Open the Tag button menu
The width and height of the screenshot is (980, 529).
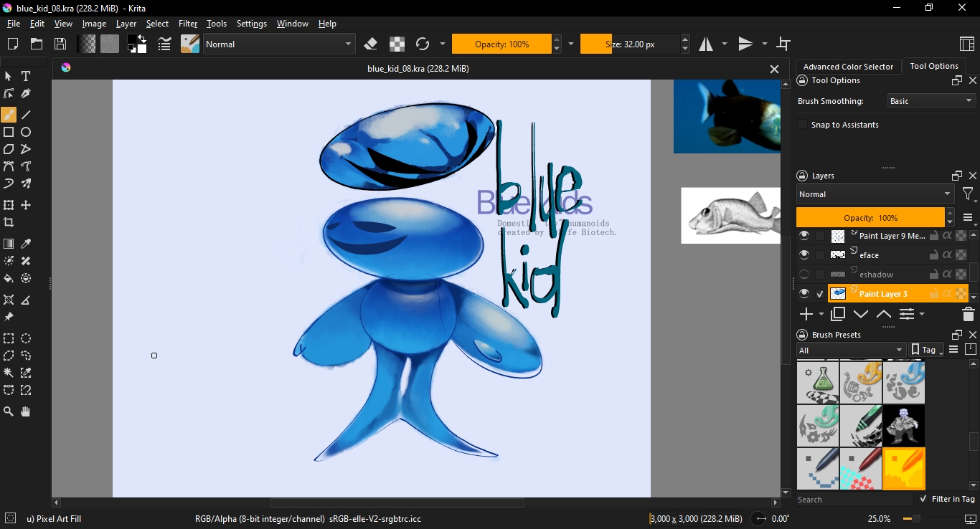coord(925,350)
